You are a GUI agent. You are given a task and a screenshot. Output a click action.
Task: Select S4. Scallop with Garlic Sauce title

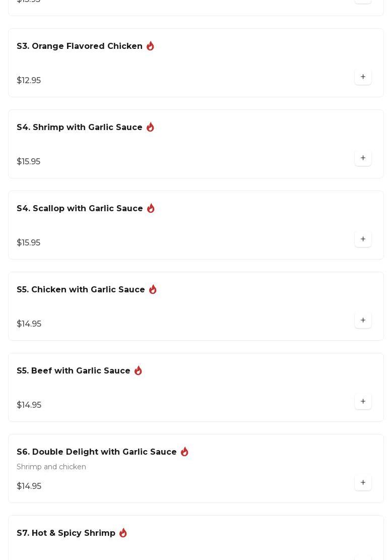pyautogui.click(x=80, y=208)
